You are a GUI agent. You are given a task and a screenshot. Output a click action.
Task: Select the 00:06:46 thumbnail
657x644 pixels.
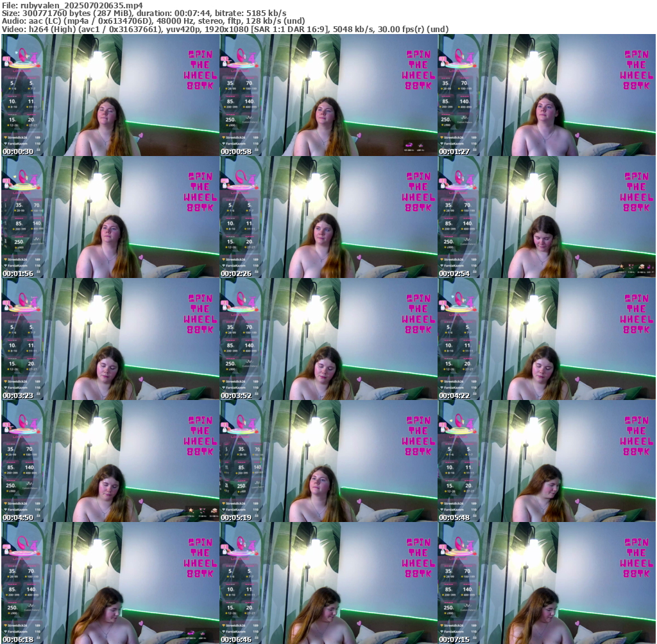(328, 583)
